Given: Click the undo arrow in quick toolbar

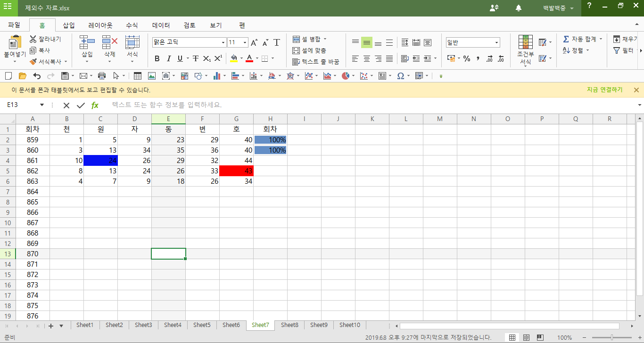Looking at the screenshot, I should [x=36, y=76].
